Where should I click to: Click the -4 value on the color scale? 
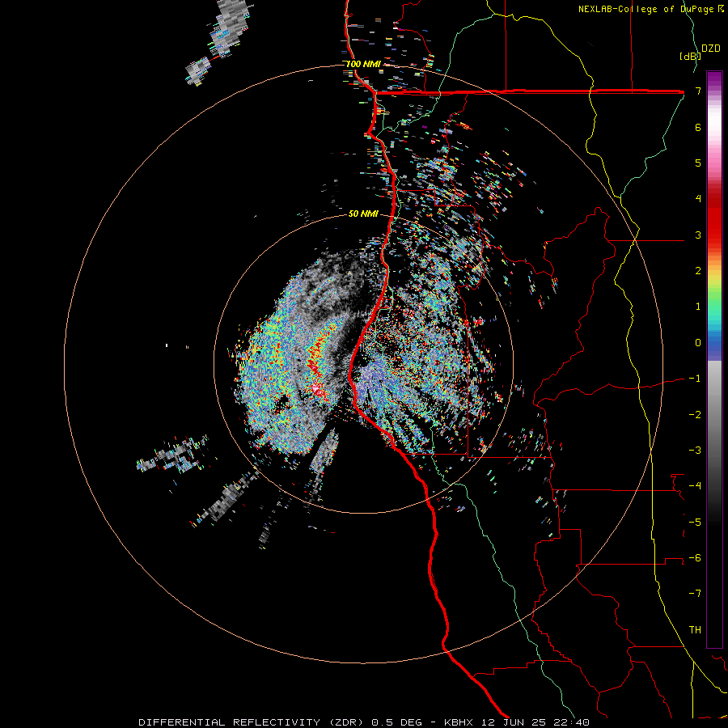695,486
